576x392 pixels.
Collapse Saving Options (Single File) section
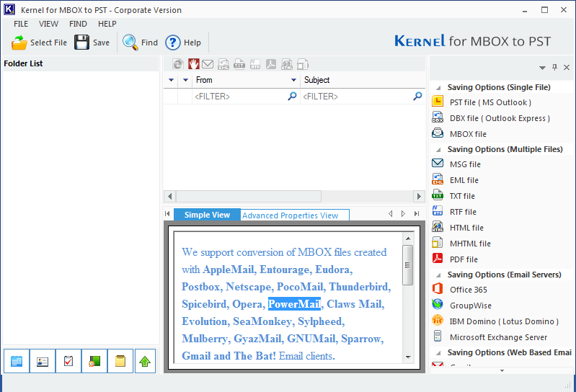tap(438, 88)
